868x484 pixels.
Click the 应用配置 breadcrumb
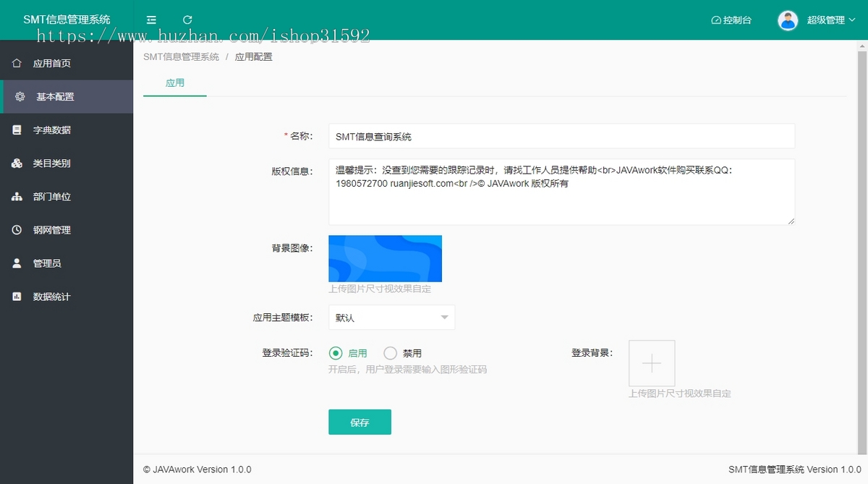(254, 56)
